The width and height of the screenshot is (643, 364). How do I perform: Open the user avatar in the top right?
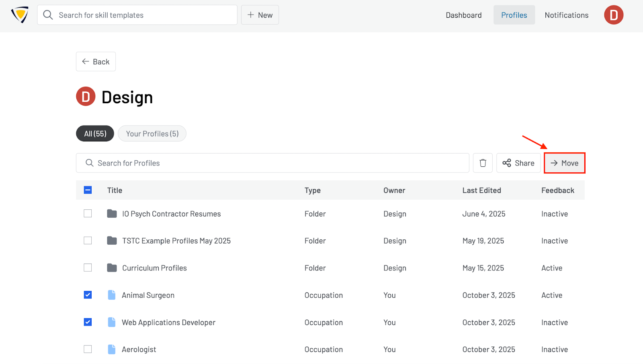click(613, 15)
